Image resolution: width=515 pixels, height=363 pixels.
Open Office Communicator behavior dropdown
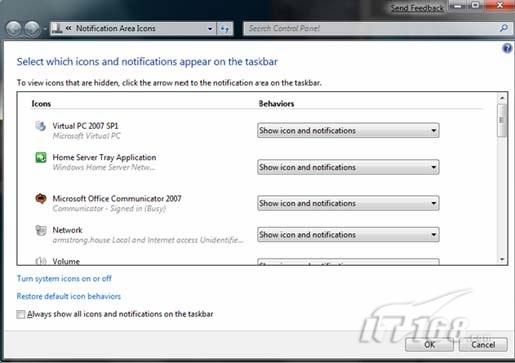click(x=348, y=203)
